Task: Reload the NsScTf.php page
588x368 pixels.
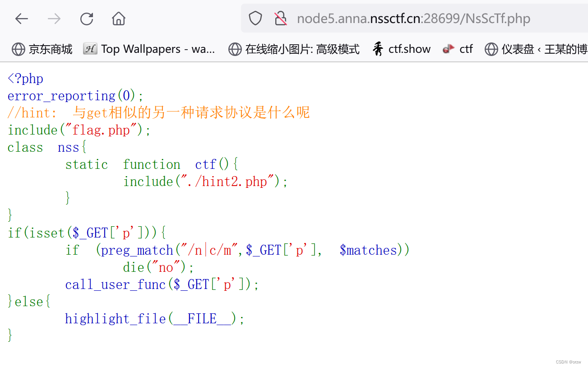Action: click(86, 19)
